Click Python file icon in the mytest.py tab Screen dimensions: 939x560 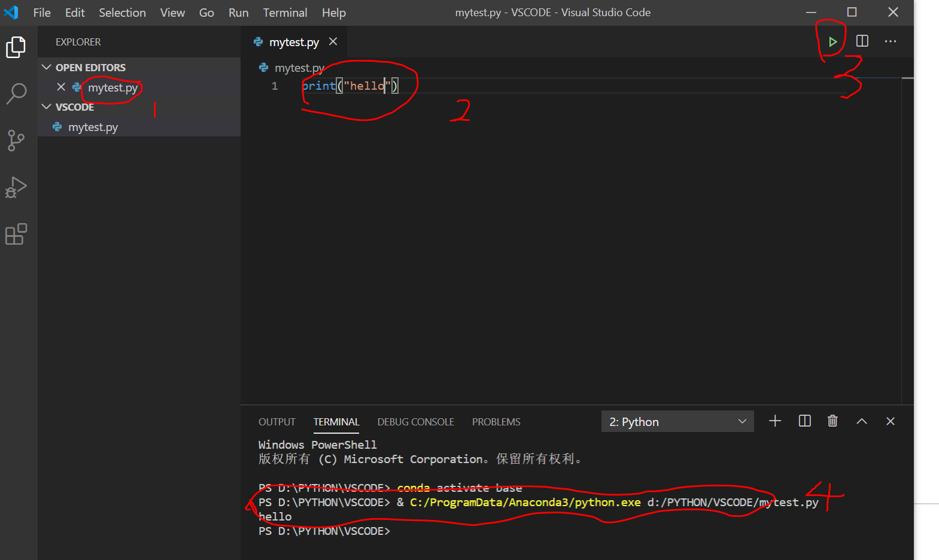[259, 42]
